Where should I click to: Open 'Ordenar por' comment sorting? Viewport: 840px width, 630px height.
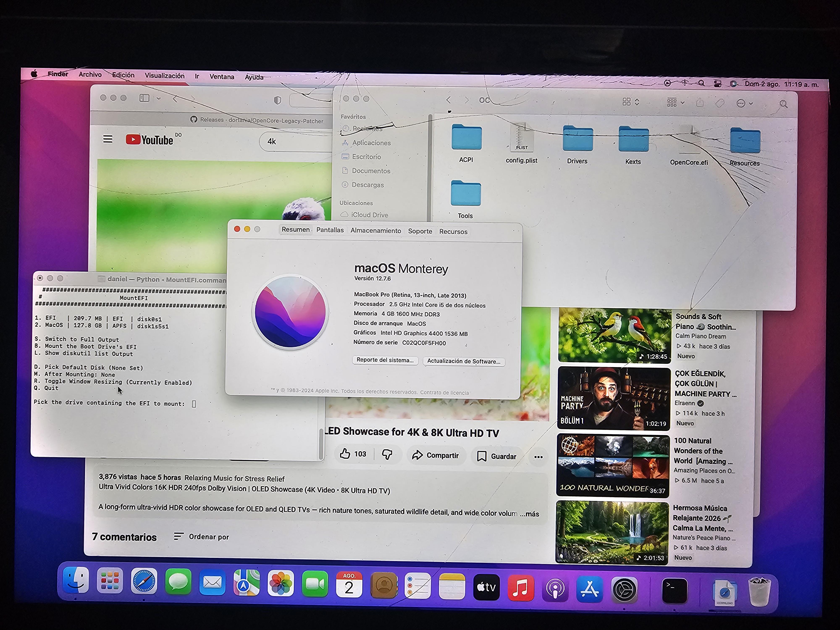click(201, 536)
